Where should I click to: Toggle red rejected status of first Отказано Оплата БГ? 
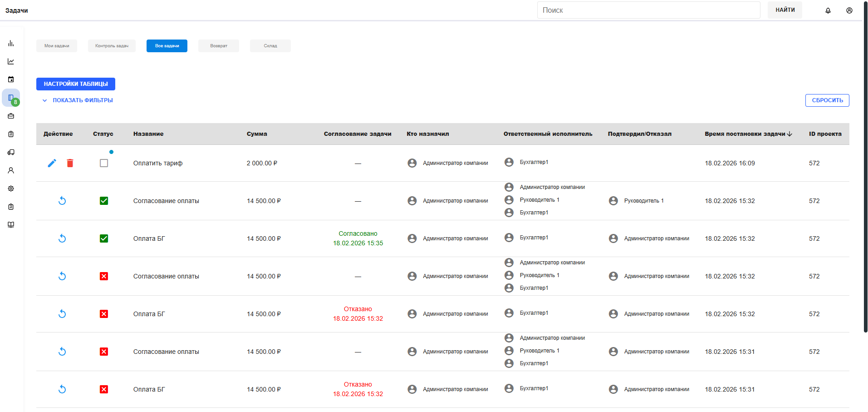tap(104, 314)
